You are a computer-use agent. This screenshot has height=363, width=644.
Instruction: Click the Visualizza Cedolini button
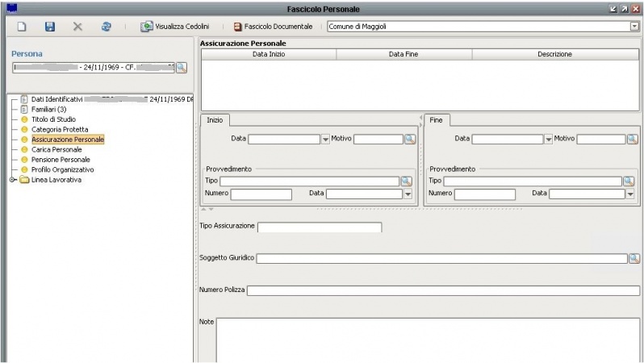point(174,27)
